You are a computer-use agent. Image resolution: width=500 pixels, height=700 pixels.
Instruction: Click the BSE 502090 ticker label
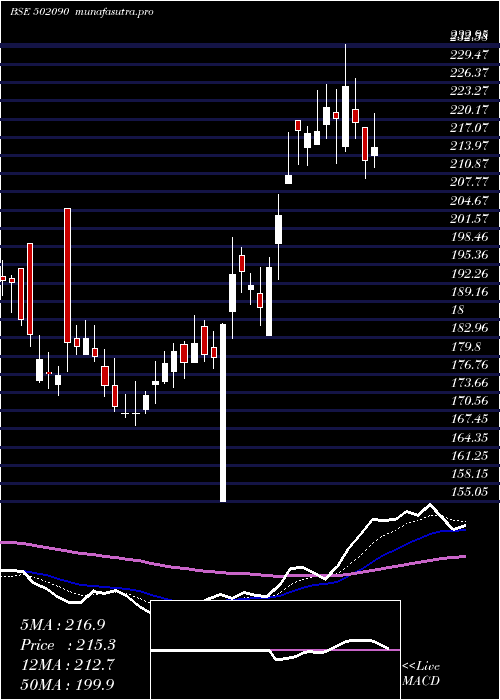(39, 12)
